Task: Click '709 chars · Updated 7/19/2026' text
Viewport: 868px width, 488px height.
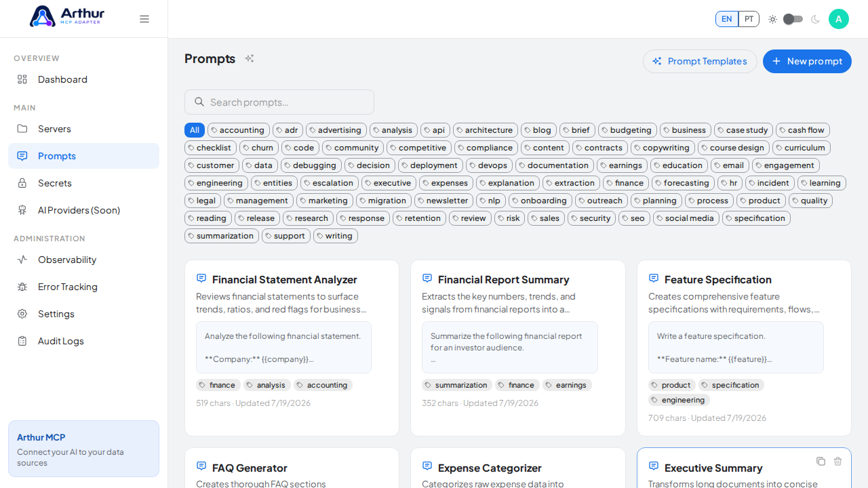Action: pos(707,418)
